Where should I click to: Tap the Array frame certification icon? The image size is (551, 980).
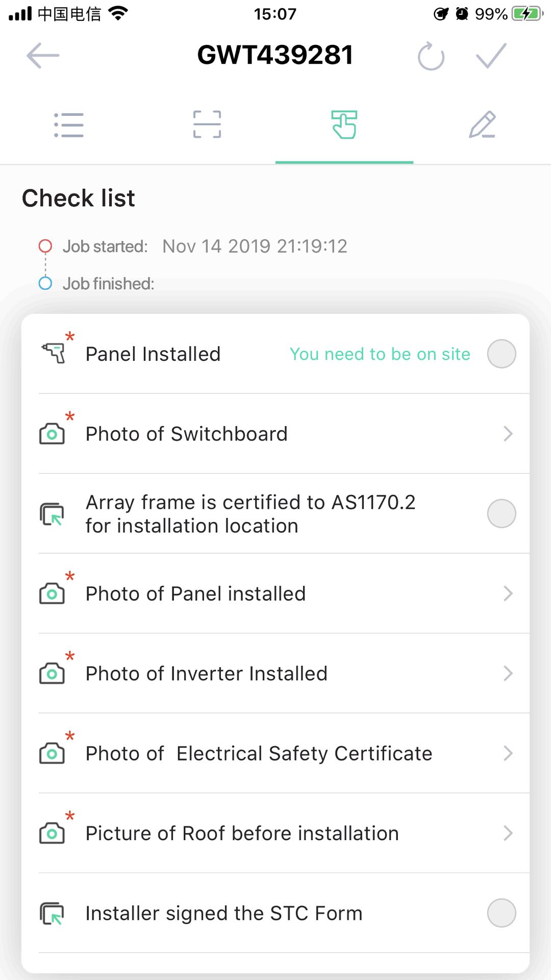pyautogui.click(x=52, y=514)
